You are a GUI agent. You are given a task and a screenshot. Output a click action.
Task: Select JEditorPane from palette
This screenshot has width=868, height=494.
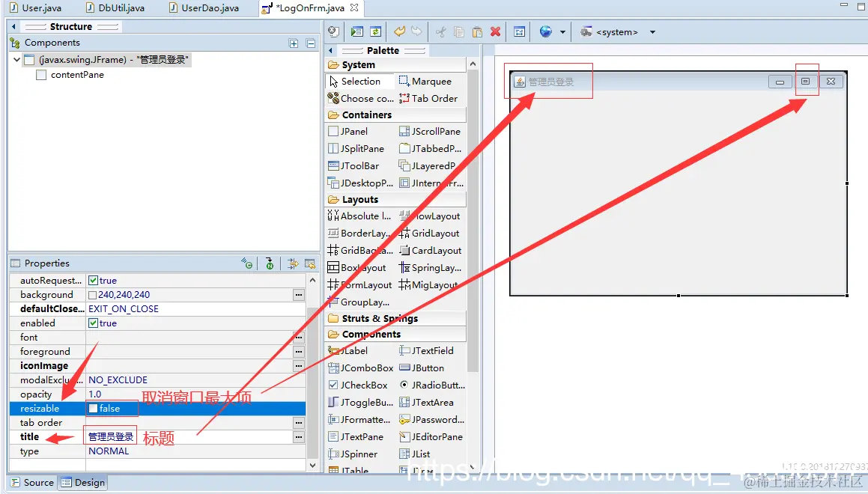click(431, 436)
